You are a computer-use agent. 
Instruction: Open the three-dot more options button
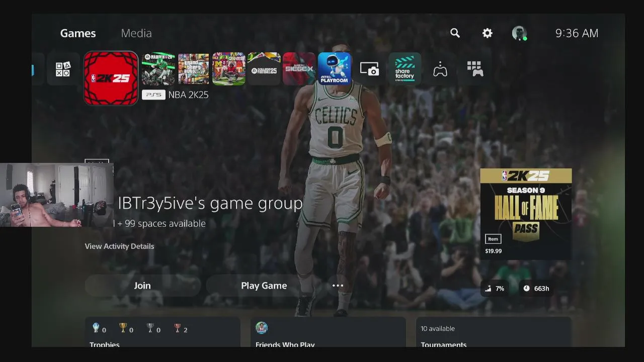tap(338, 286)
